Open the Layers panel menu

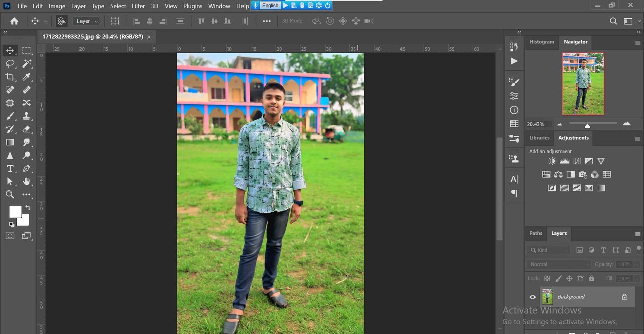[x=638, y=234]
